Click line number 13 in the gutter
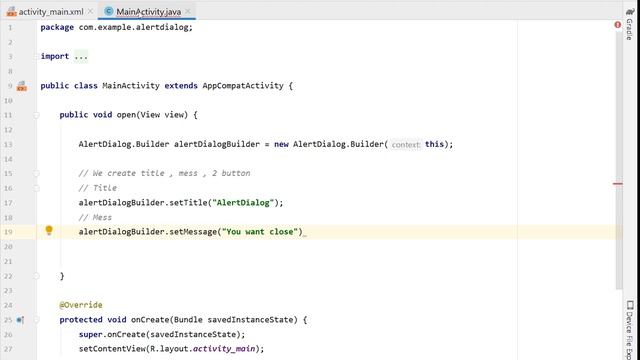Screen dimensions: 640x360 click(x=8, y=144)
